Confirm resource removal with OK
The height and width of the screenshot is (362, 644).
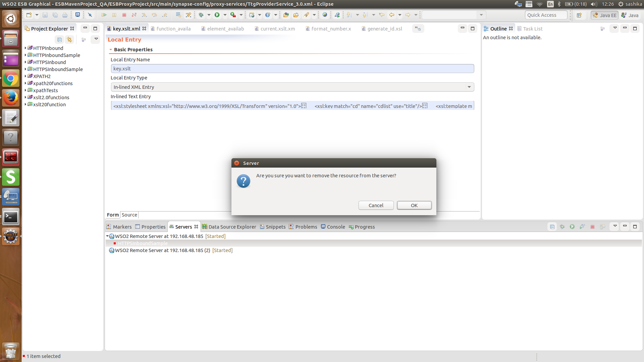point(414,205)
